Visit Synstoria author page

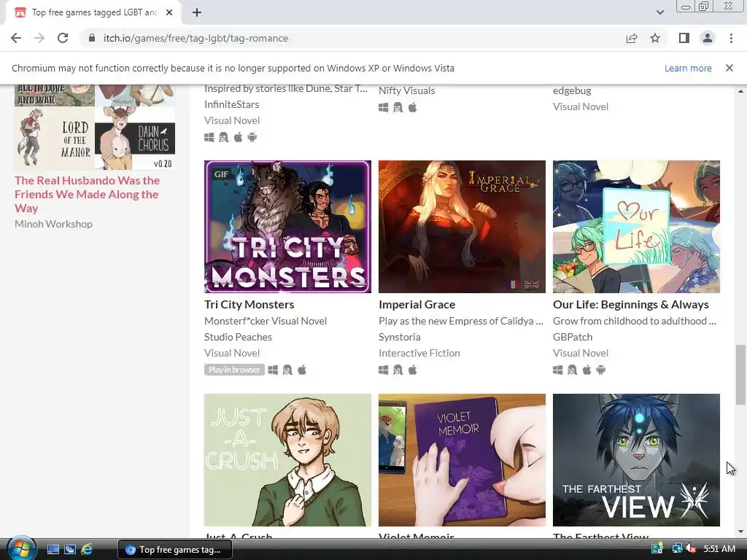(400, 337)
